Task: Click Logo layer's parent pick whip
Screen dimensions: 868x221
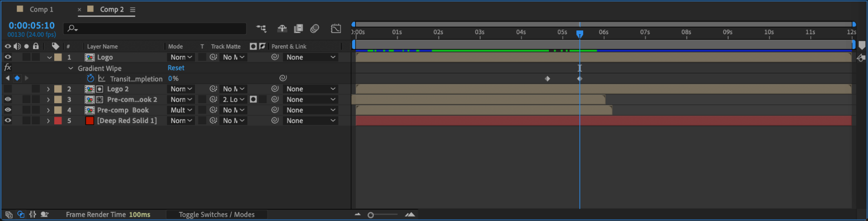Action: coord(275,57)
